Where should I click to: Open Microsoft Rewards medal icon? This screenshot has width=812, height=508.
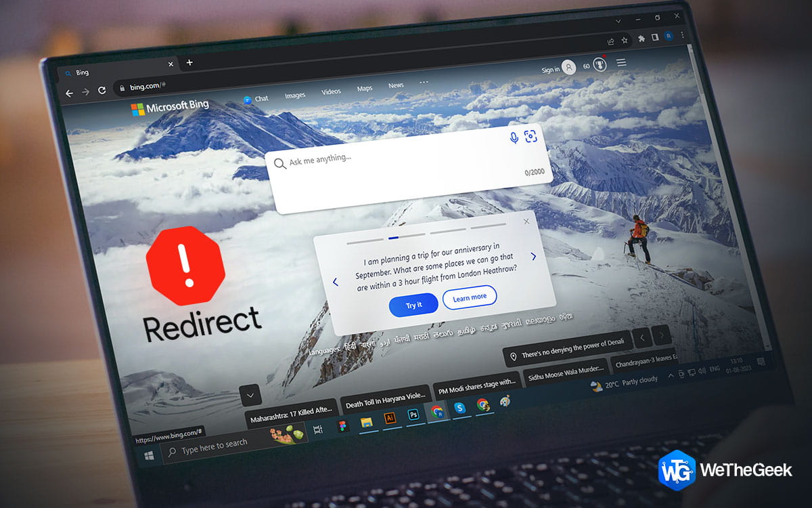tap(600, 64)
